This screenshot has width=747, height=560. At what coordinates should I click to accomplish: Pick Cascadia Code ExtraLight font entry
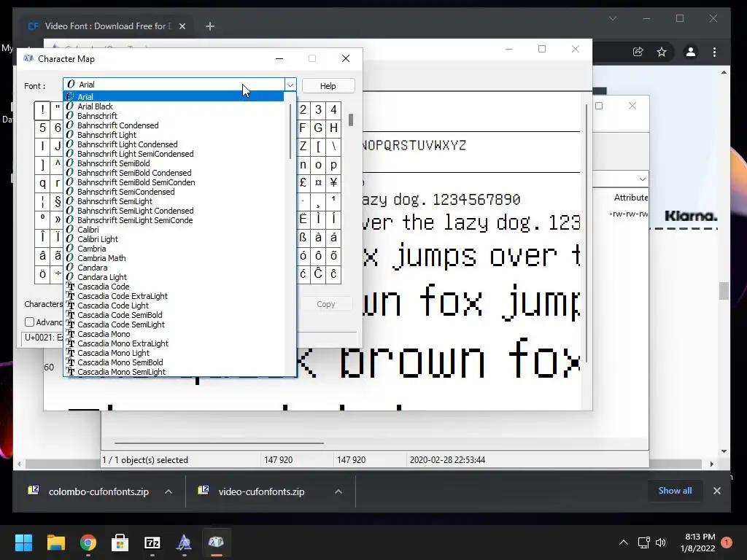[174, 296]
